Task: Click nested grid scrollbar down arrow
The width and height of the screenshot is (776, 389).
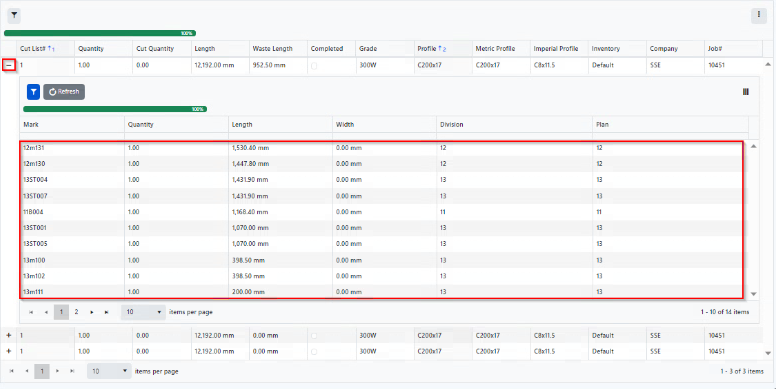Action: (754, 294)
